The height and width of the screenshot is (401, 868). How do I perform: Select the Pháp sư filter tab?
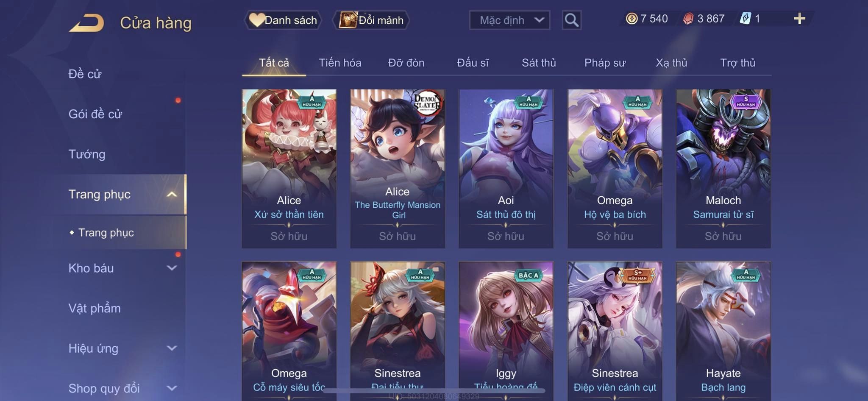pos(605,63)
